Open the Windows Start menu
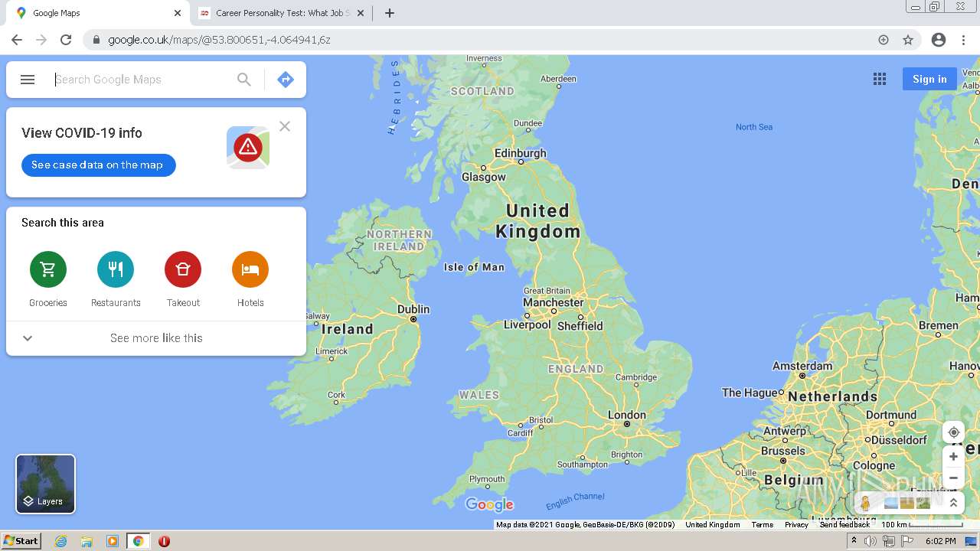980x551 pixels. [21, 541]
